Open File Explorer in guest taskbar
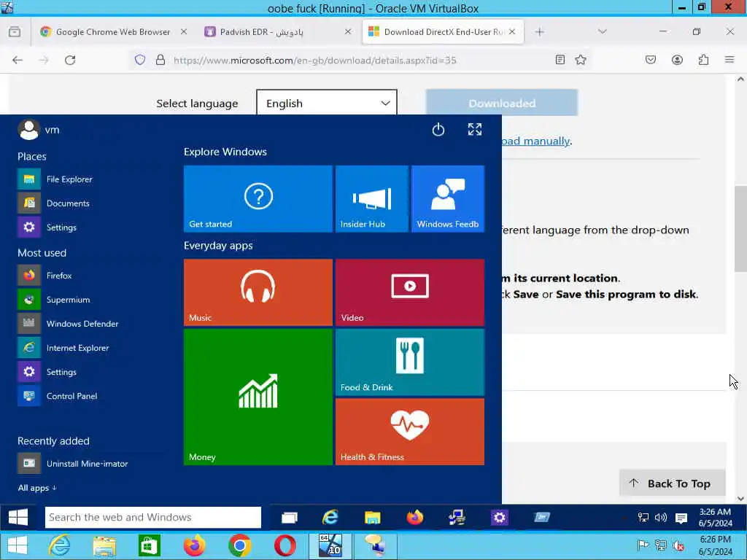747x560 pixels. pyautogui.click(x=373, y=517)
